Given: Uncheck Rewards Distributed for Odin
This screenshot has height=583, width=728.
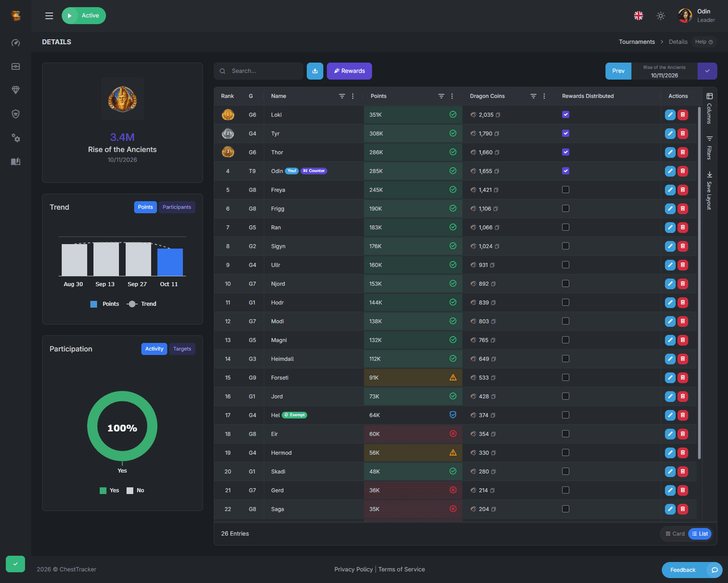Looking at the screenshot, I should tap(566, 171).
